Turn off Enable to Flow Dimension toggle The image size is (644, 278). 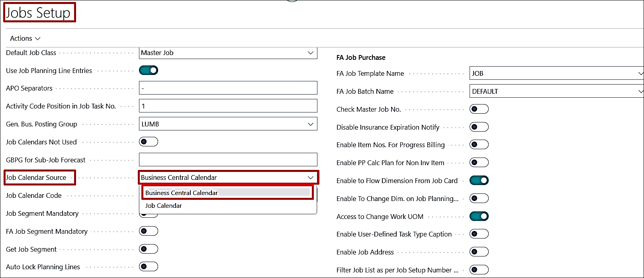[479, 181]
